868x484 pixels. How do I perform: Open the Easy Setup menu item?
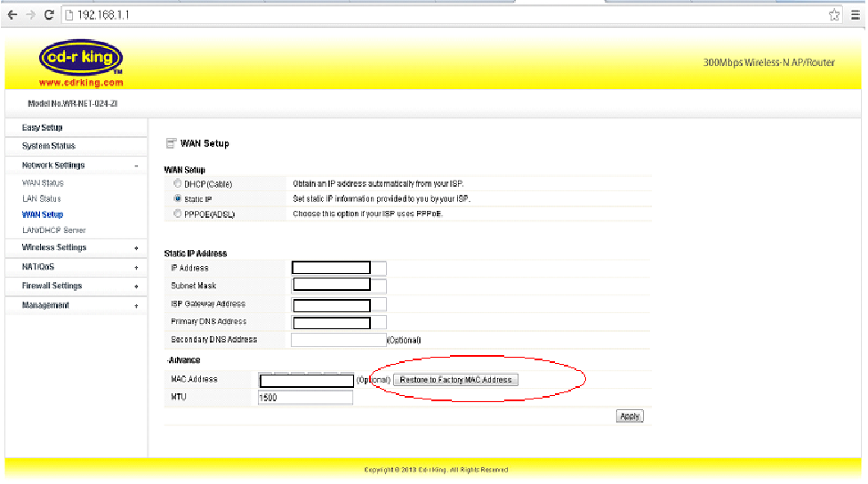[x=42, y=127]
